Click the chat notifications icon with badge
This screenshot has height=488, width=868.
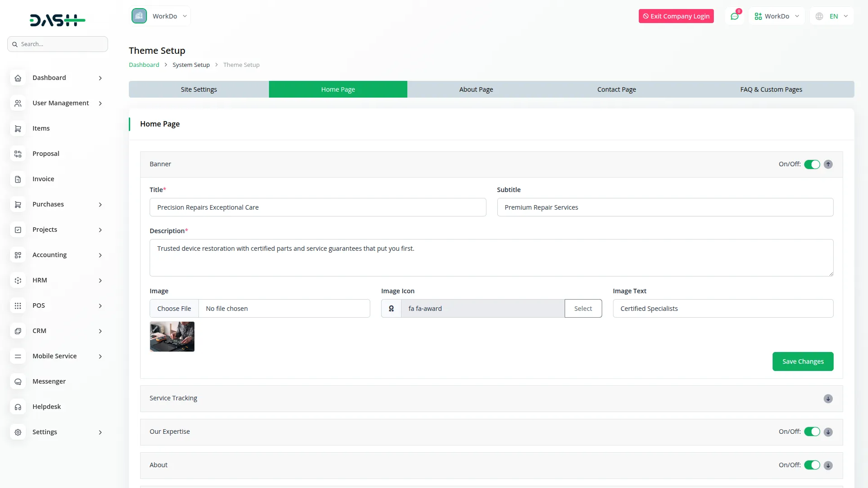[x=734, y=16]
